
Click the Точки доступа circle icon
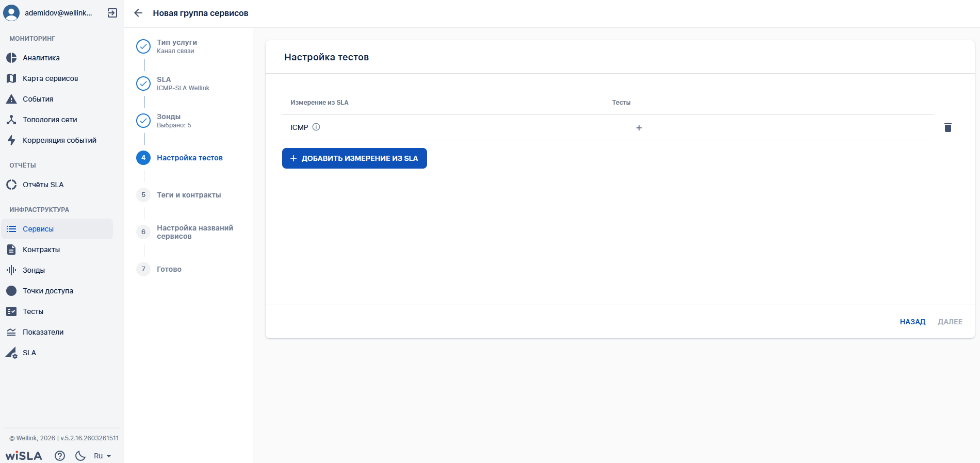(11, 291)
